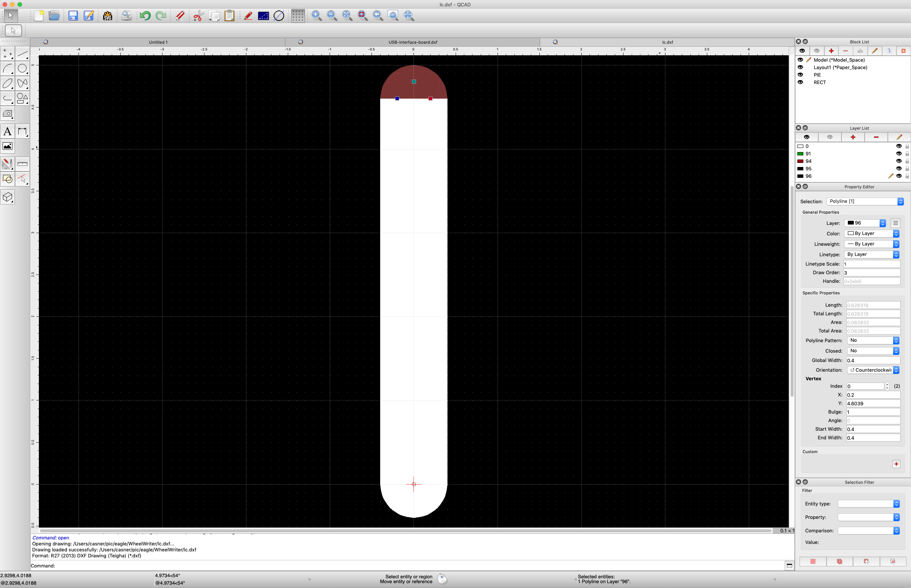Open the Orientation dropdown
The height and width of the screenshot is (588, 911).
click(873, 370)
